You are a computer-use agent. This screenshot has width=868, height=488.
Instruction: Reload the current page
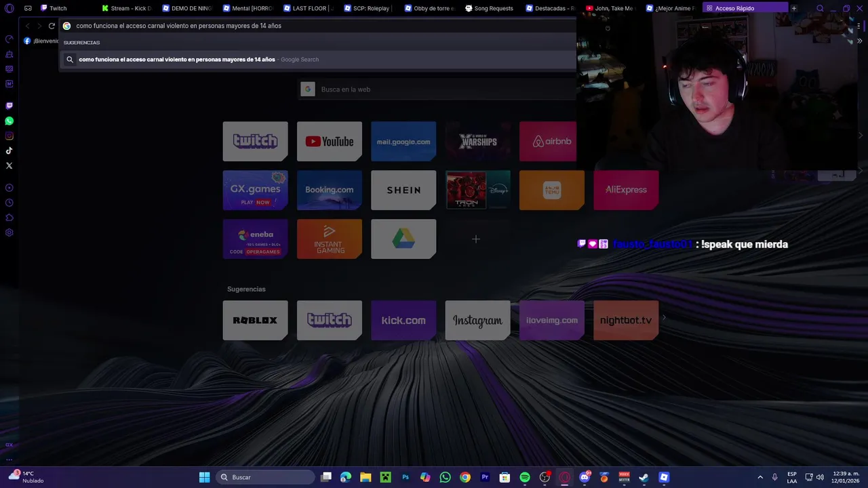point(52,26)
